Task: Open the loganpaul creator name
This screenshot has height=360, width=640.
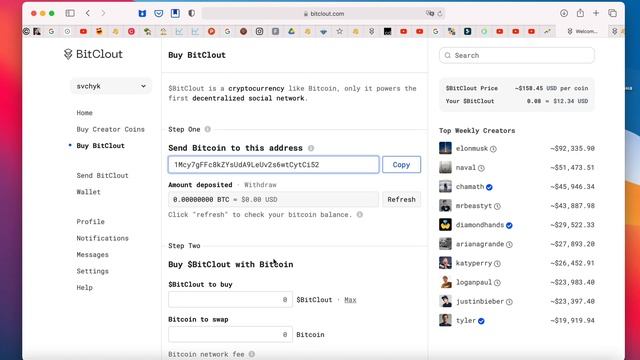Action: [474, 282]
